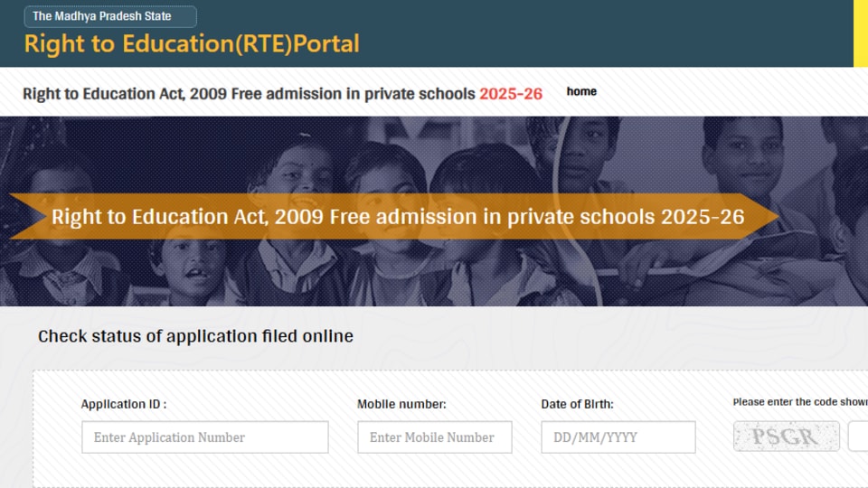Image resolution: width=868 pixels, height=488 pixels.
Task: Click the yellow strip in header corner
Action: [x=861, y=33]
